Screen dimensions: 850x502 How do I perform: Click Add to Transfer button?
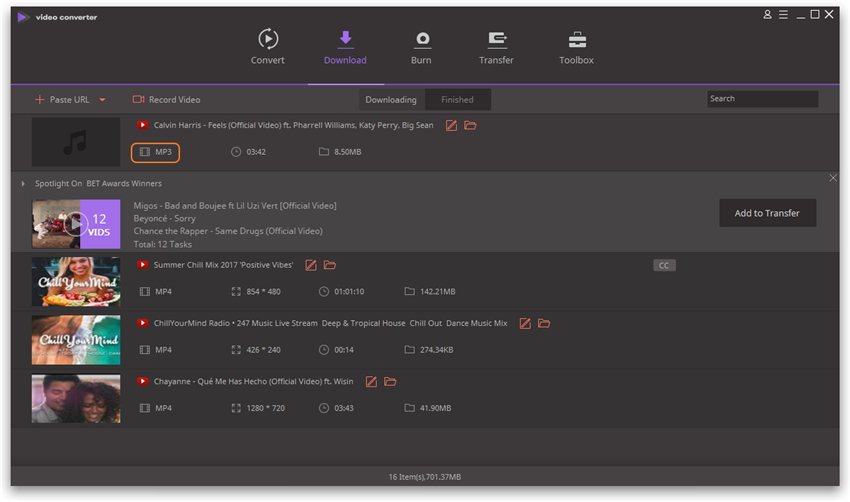pyautogui.click(x=767, y=213)
